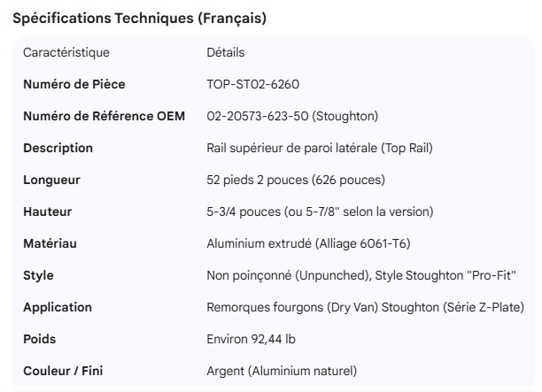Click the "Argent (Aluminium naturel)" finish value
This screenshot has height=392, width=542.
(x=282, y=372)
